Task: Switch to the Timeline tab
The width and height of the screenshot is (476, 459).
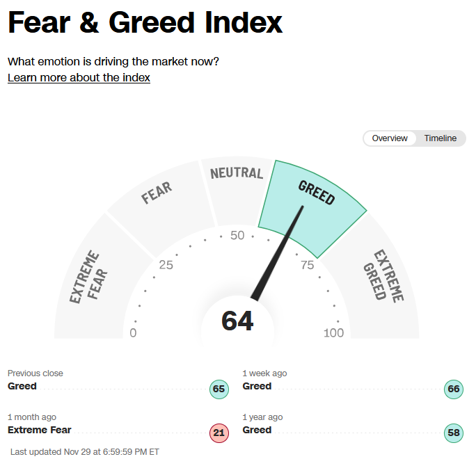Action: [x=441, y=138]
